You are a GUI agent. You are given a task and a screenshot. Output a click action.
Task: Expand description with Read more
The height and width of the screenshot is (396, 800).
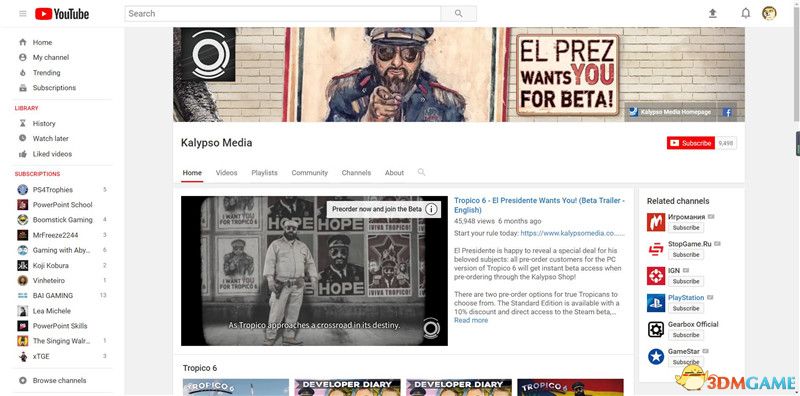click(x=471, y=320)
